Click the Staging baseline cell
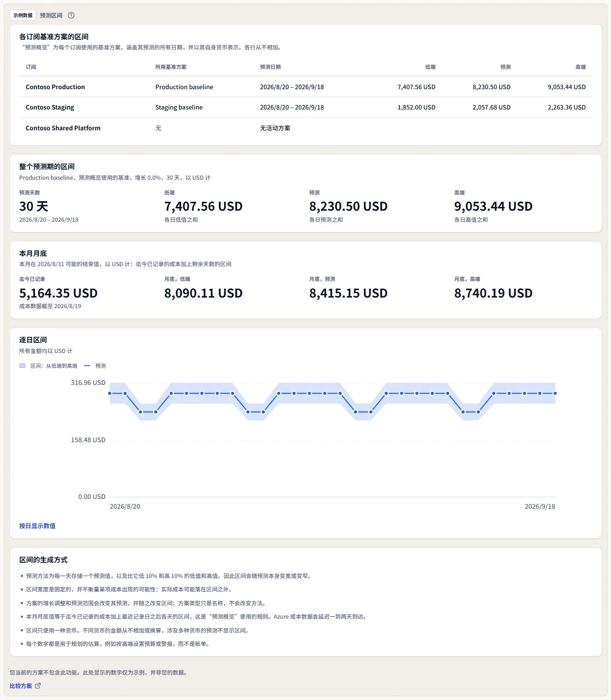Viewport: 611px width, 700px height. 179,107
